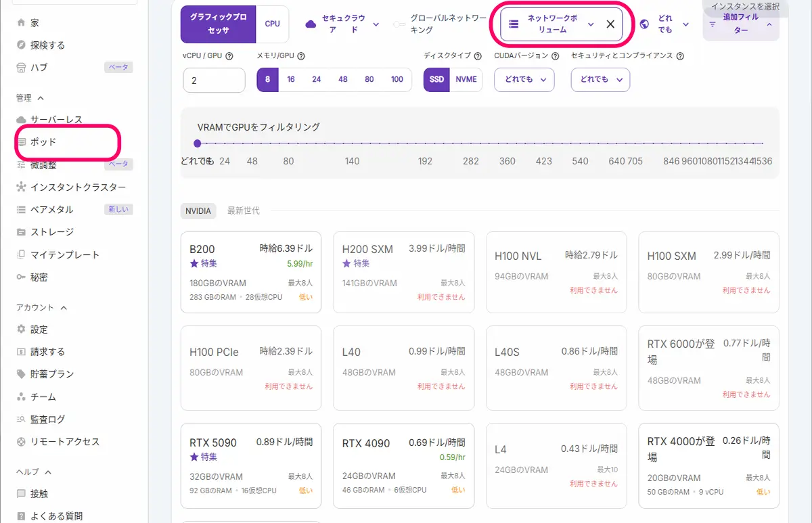Open the よくある質問 FAQ icon
Image resolution: width=812 pixels, height=523 pixels.
21,516
